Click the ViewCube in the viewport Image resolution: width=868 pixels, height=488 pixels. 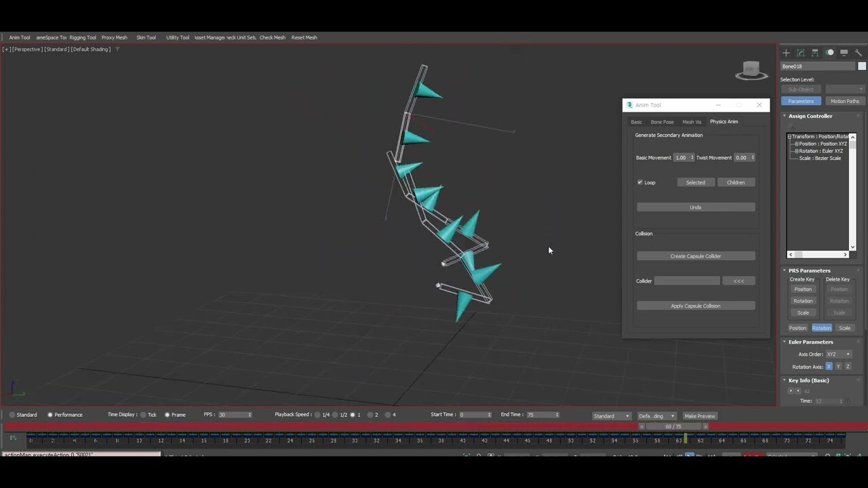click(x=751, y=69)
